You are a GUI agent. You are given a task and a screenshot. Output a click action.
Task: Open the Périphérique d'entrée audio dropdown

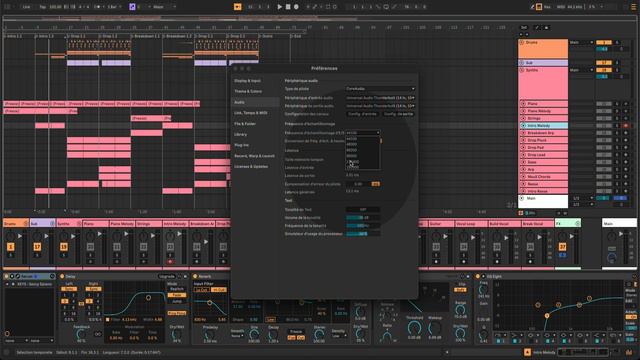tap(380, 98)
